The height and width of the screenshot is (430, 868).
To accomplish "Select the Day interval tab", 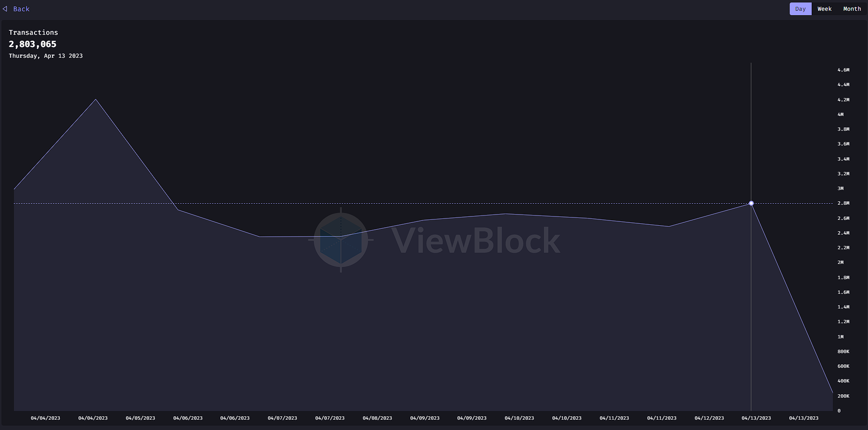I will point(800,9).
